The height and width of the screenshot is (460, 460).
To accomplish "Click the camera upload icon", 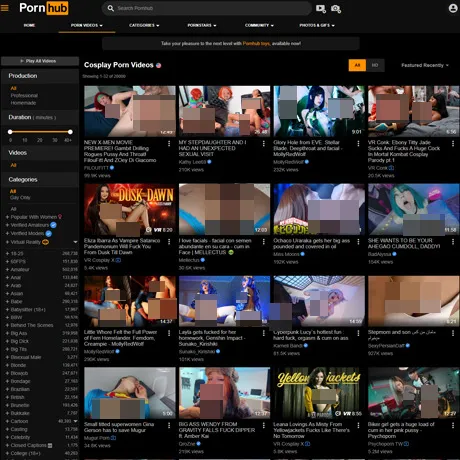I will pos(336,9).
